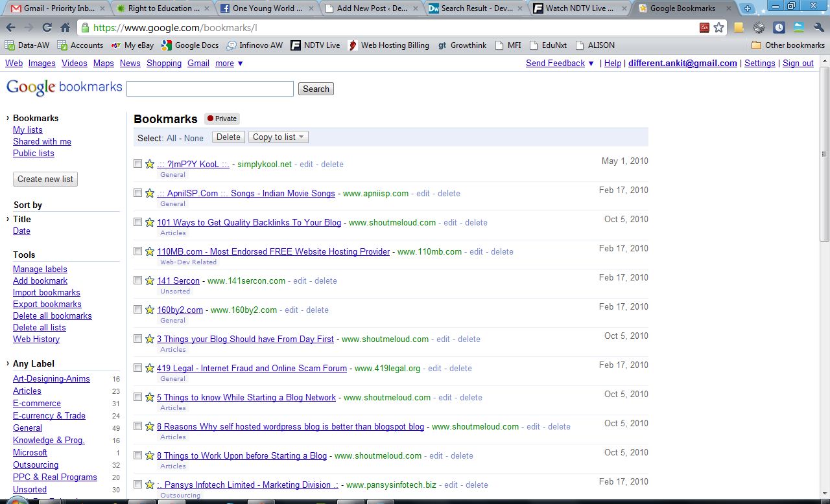Screen dimensions: 830x504
Task: Switch to the Search Result Dev tab
Action: pos(474,8)
